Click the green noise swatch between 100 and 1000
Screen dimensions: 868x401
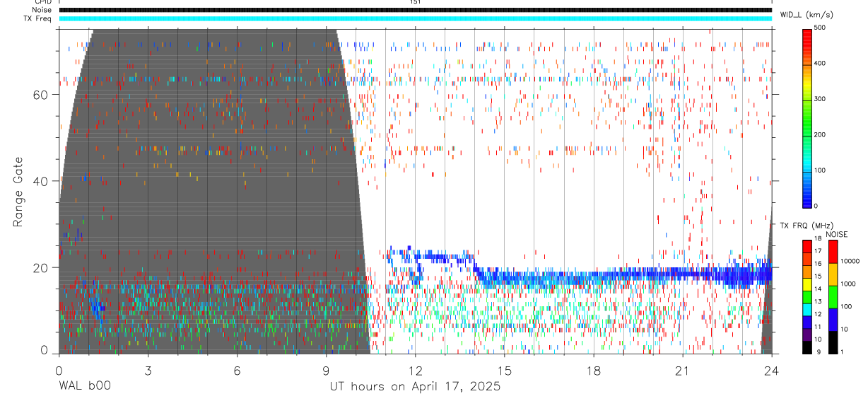[x=833, y=296]
